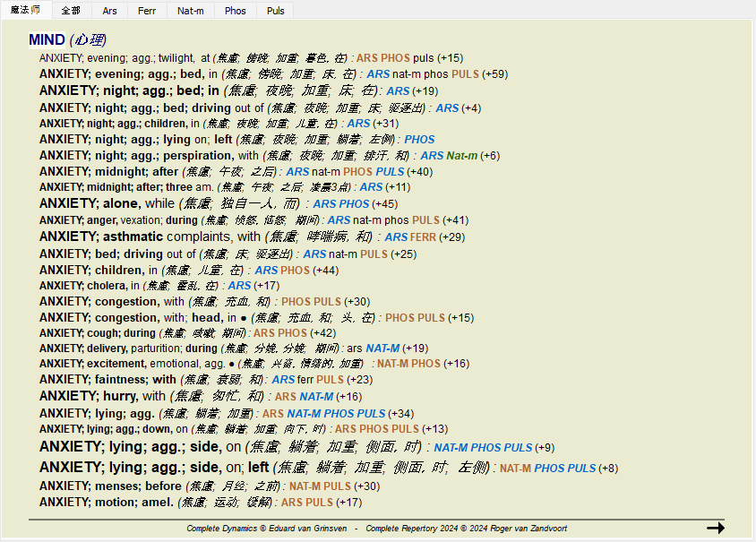This screenshot has width=756, height=542.
Task: Click PHOS in the lying on left night rubric
Action: tap(419, 140)
